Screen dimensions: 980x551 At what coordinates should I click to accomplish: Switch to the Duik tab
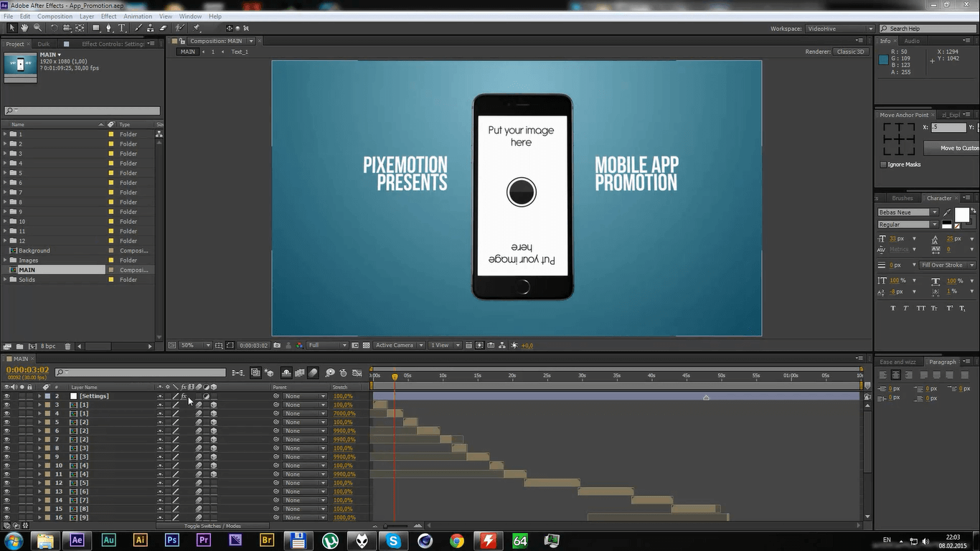[x=44, y=44]
